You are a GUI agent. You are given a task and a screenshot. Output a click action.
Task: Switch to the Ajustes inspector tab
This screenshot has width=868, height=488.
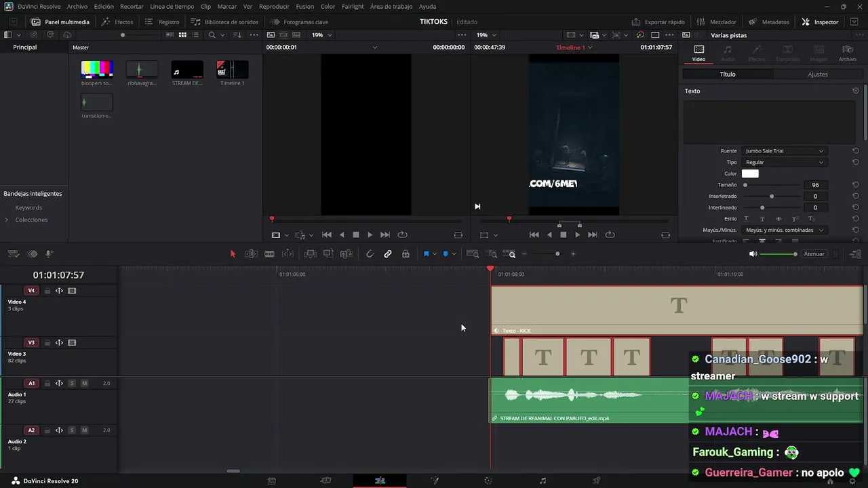click(818, 75)
